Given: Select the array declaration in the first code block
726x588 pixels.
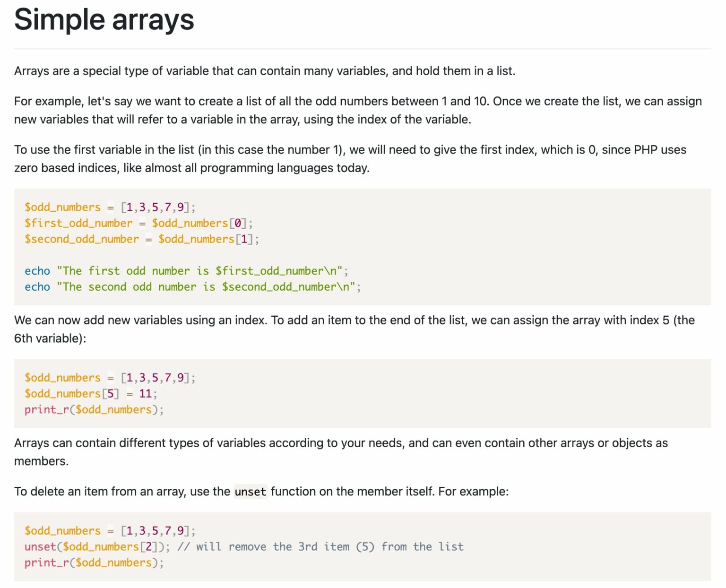Looking at the screenshot, I should [110, 207].
